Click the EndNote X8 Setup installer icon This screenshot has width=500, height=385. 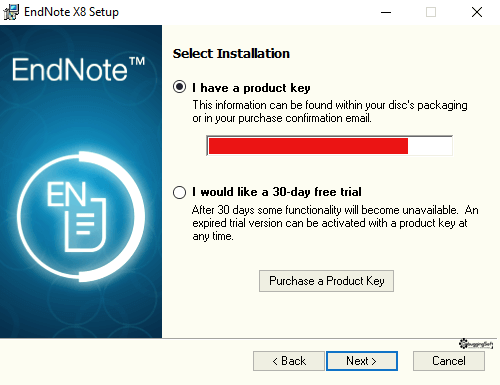(x=11, y=12)
